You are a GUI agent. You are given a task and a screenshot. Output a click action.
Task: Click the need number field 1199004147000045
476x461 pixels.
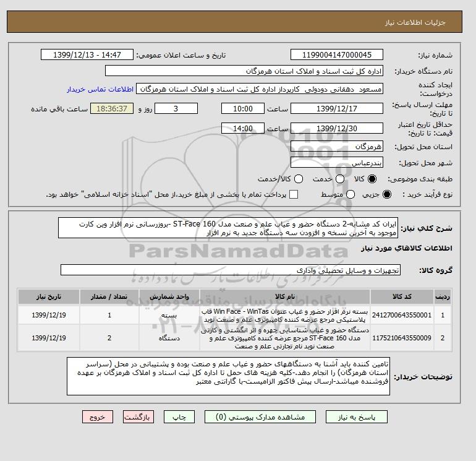337,54
